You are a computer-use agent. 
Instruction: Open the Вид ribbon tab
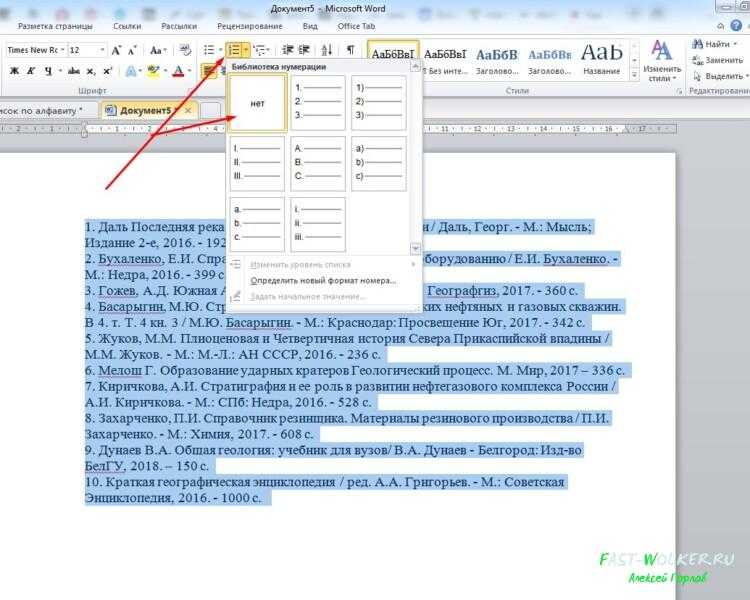pos(310,26)
